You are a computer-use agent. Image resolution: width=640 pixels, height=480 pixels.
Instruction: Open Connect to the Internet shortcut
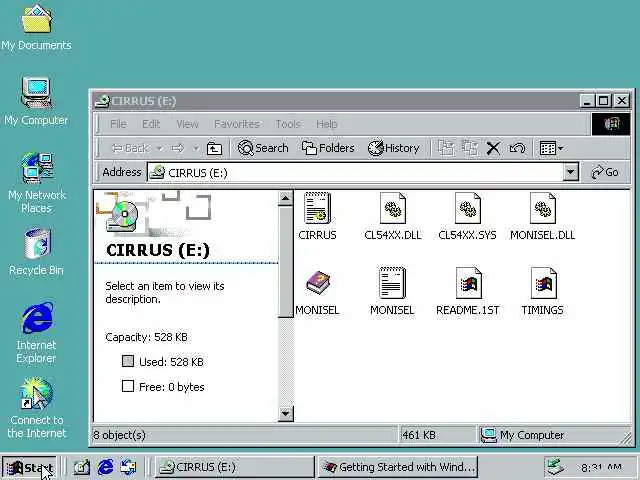pos(37,408)
